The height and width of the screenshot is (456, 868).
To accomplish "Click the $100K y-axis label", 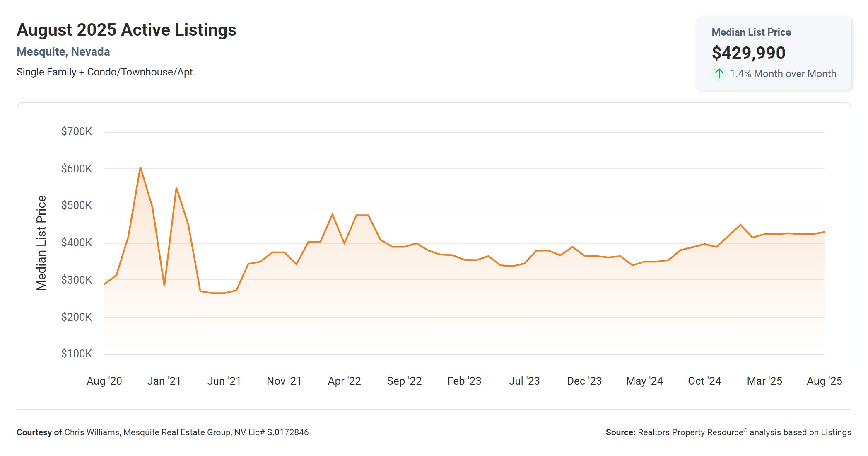I will 76,354.
